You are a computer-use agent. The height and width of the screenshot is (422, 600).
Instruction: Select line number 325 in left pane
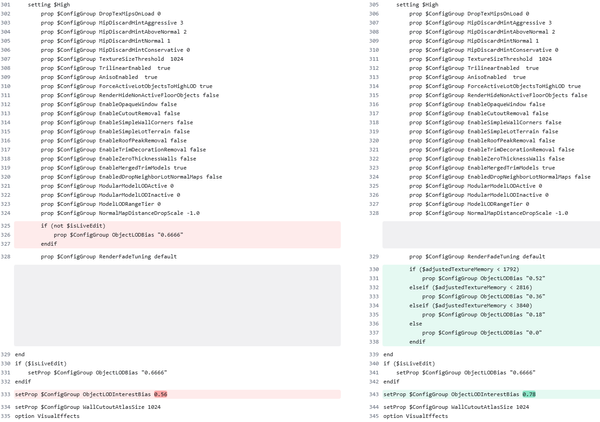[x=6, y=227]
